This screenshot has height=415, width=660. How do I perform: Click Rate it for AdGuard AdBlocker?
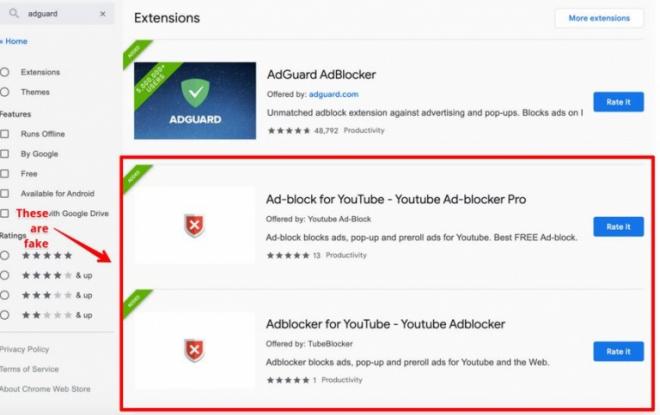coord(618,102)
